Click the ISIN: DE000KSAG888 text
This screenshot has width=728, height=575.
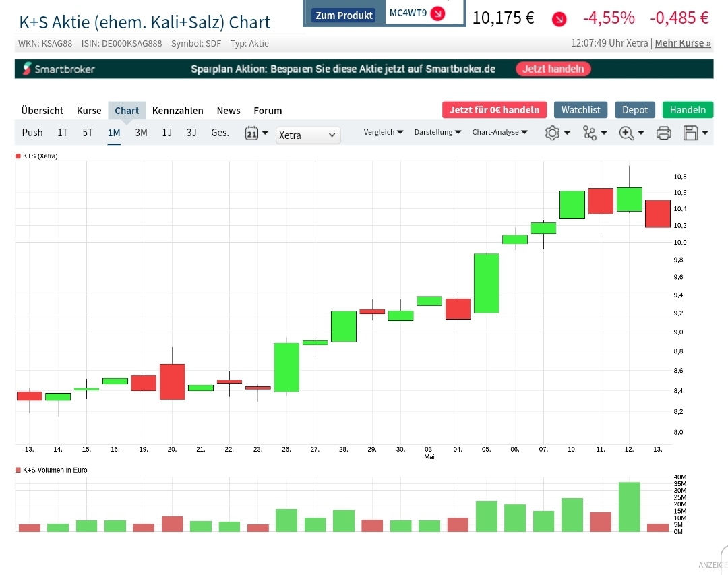pyautogui.click(x=121, y=44)
